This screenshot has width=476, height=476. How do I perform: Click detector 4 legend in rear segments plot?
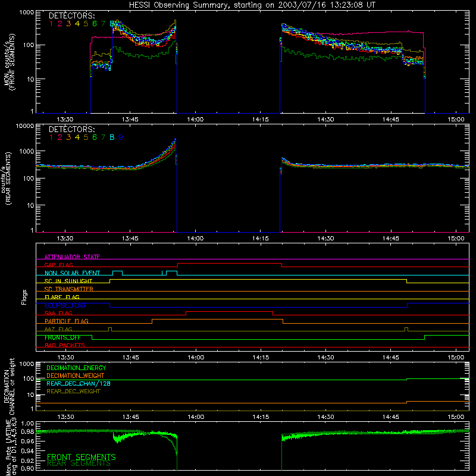tap(77, 137)
